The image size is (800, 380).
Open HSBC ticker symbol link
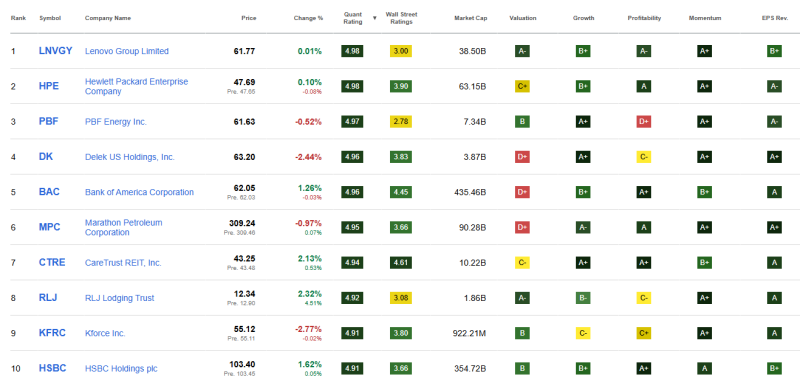[53, 368]
